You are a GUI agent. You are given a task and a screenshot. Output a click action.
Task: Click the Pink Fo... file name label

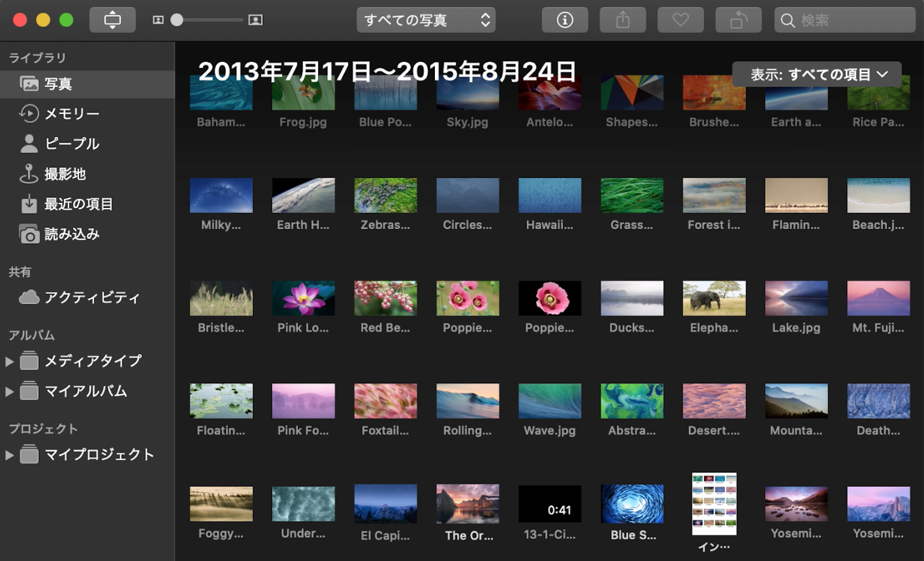click(x=303, y=431)
